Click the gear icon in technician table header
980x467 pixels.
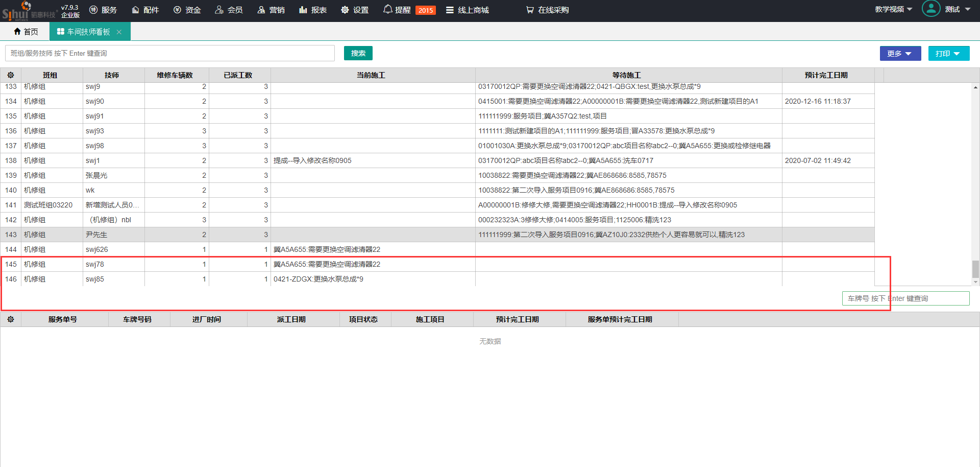11,75
